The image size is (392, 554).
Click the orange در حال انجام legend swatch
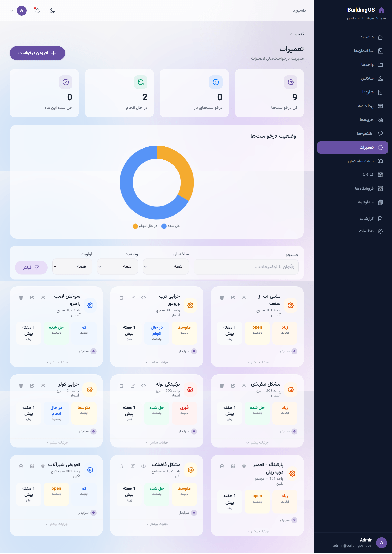pos(135,226)
